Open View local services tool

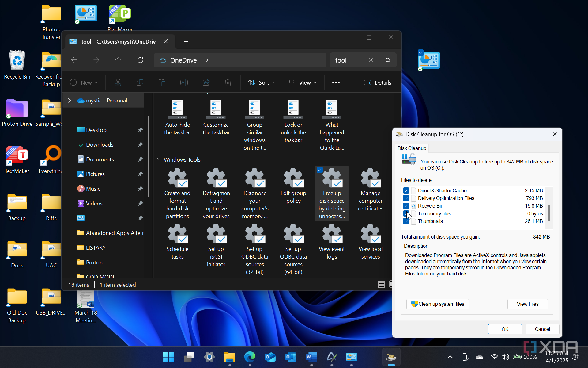[371, 242]
